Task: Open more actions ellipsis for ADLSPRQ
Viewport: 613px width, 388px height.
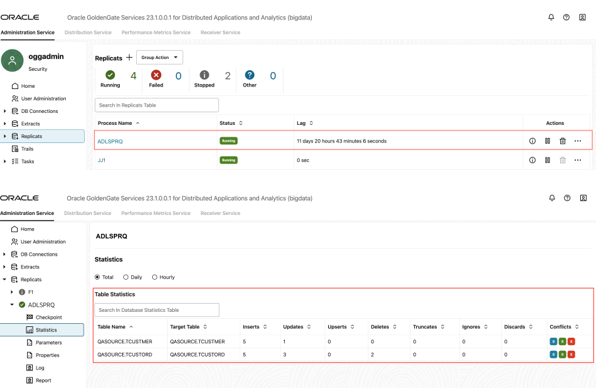Action: coord(577,141)
